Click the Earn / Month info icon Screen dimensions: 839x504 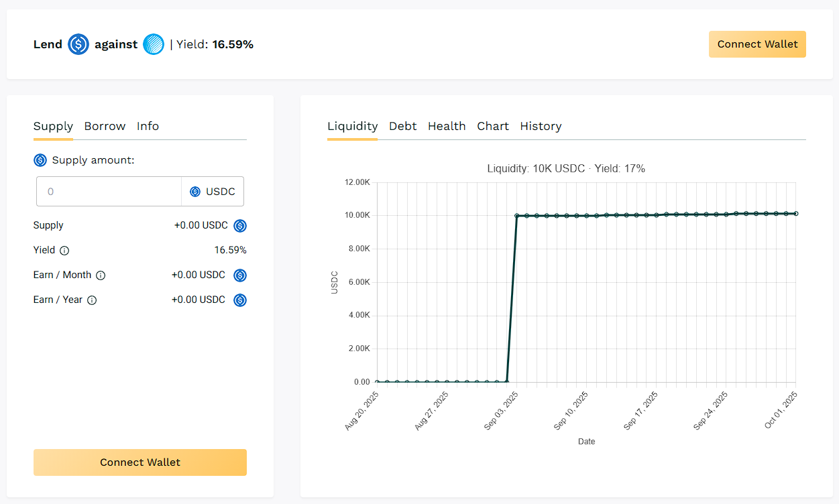[101, 275]
